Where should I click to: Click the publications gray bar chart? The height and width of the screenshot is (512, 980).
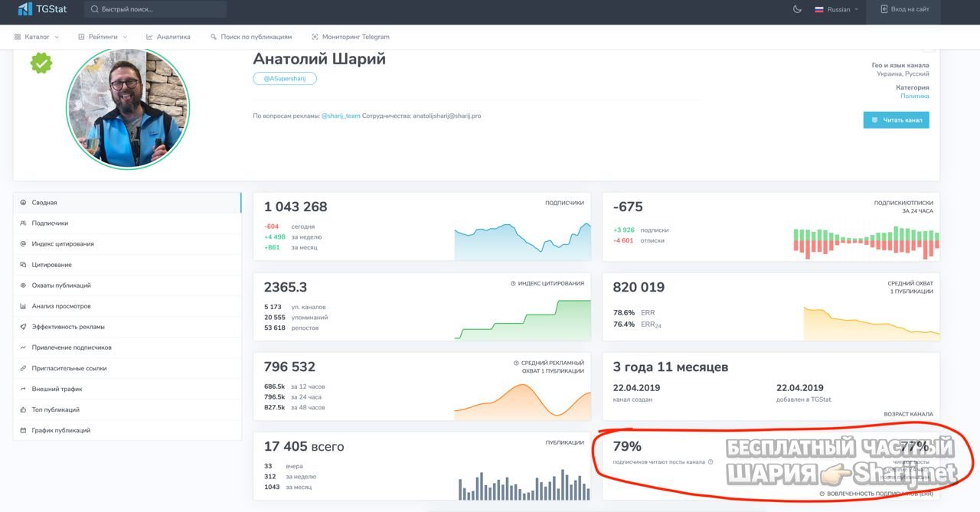click(x=524, y=484)
